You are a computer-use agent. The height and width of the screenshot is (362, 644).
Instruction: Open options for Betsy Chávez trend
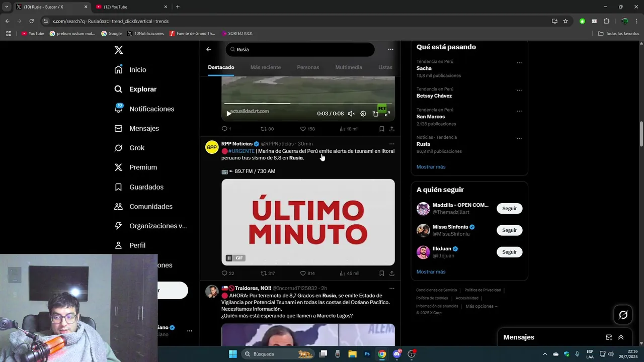(519, 90)
